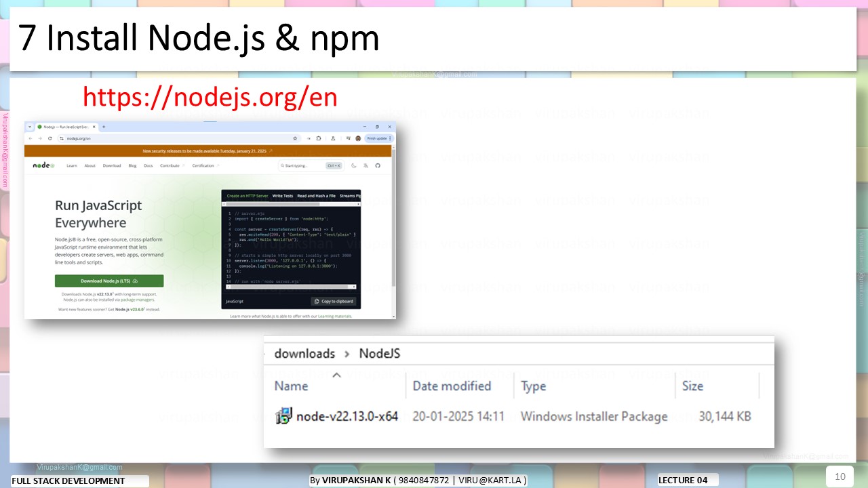Open the About nav item
Screen dimensions: 868x488
pyautogui.click(x=90, y=165)
